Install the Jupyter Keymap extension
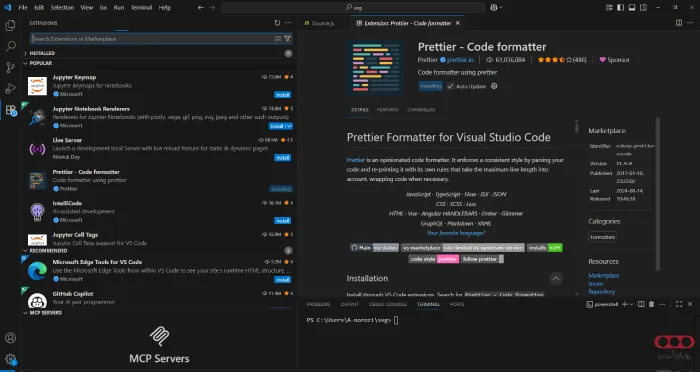The image size is (700, 372). point(283,95)
